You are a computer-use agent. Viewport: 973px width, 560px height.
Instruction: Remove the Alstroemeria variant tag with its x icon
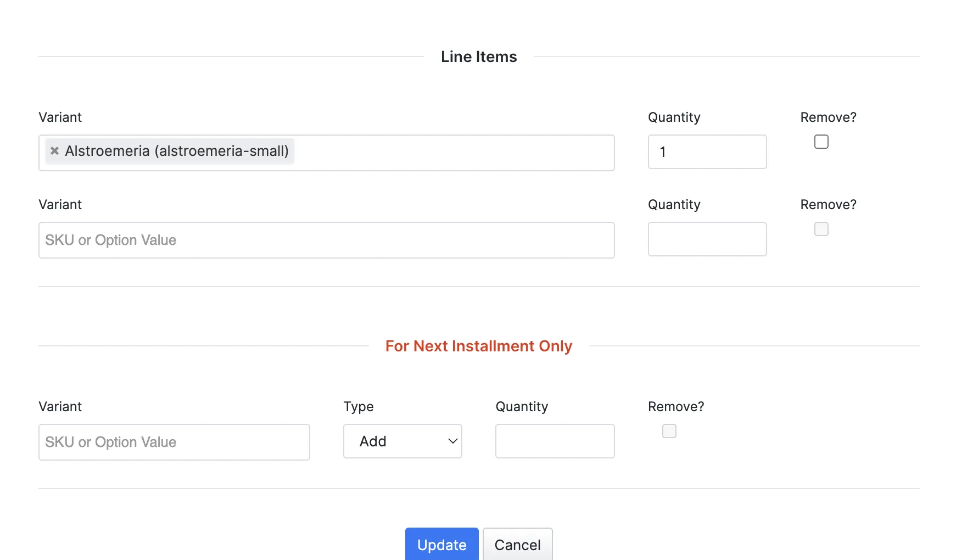pyautogui.click(x=54, y=150)
